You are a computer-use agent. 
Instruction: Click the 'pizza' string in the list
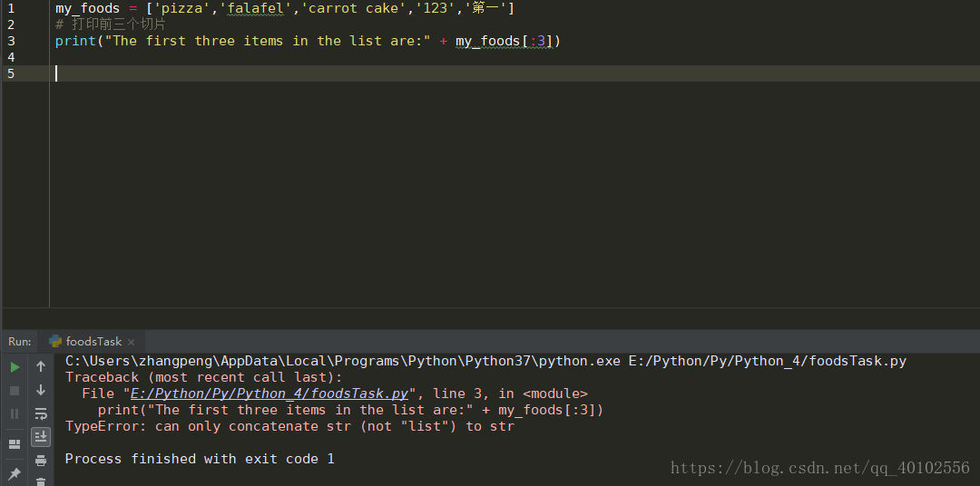click(x=181, y=9)
